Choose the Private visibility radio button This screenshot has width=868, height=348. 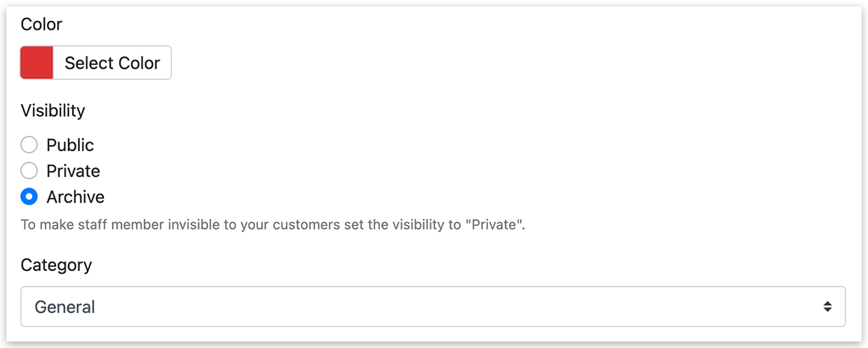29,171
